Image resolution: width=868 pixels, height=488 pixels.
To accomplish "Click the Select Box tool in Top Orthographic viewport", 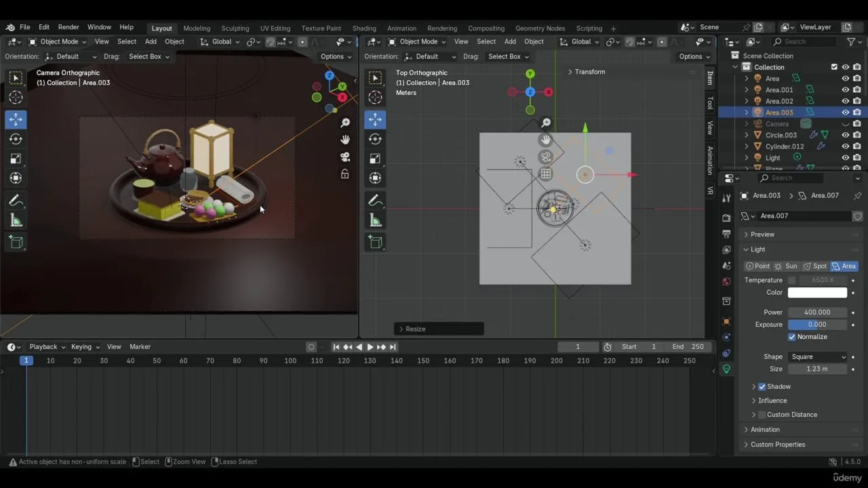I will tap(375, 78).
